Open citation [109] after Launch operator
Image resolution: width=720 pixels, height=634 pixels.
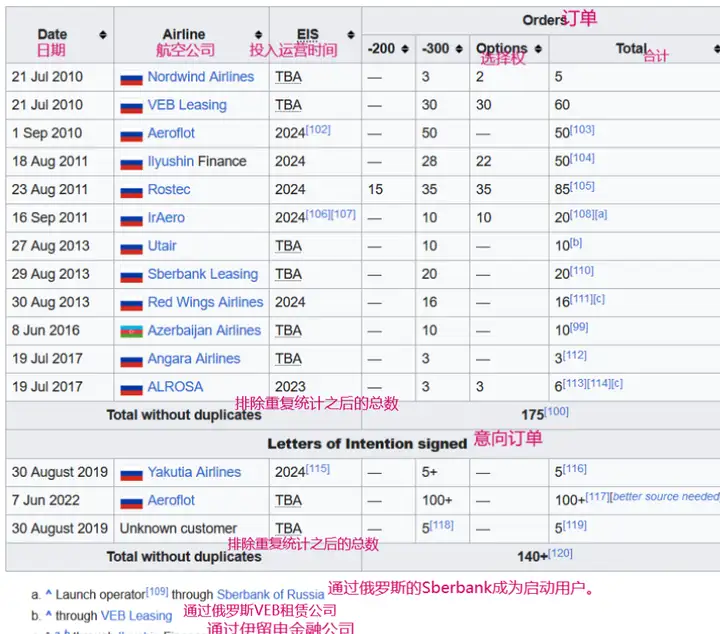(157, 591)
